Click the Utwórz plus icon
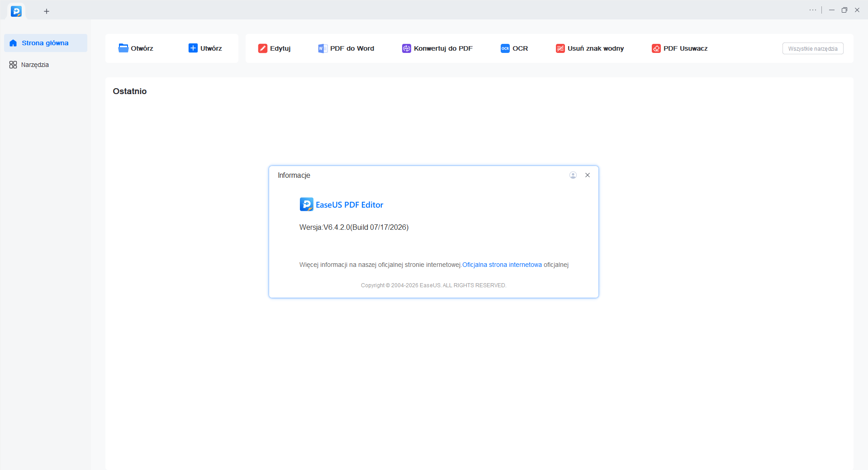868x470 pixels. [193, 48]
